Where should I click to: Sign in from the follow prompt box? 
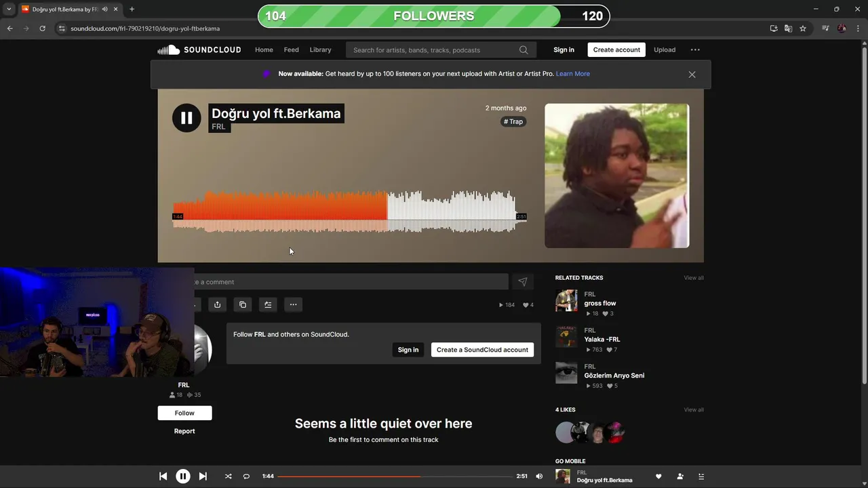point(408,350)
